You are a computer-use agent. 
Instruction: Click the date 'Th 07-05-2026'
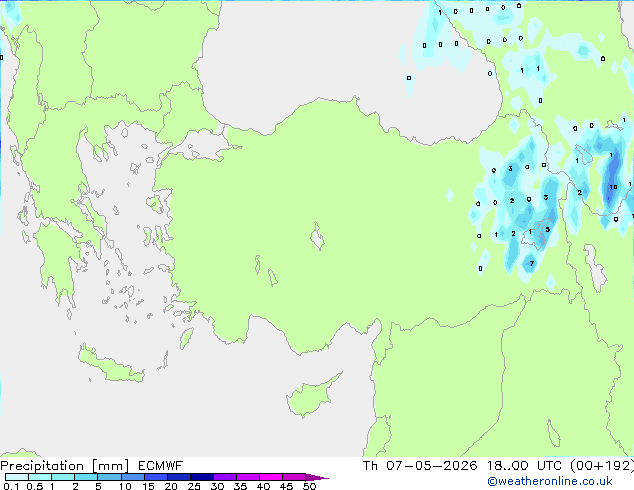[420, 466]
